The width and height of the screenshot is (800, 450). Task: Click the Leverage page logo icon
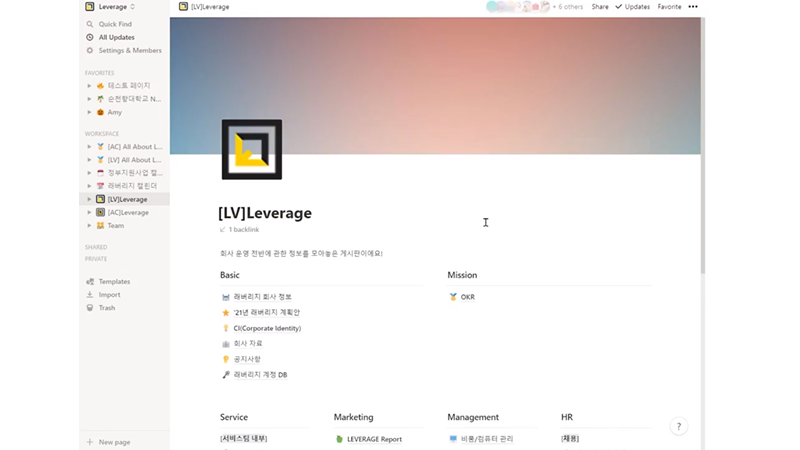(x=252, y=149)
